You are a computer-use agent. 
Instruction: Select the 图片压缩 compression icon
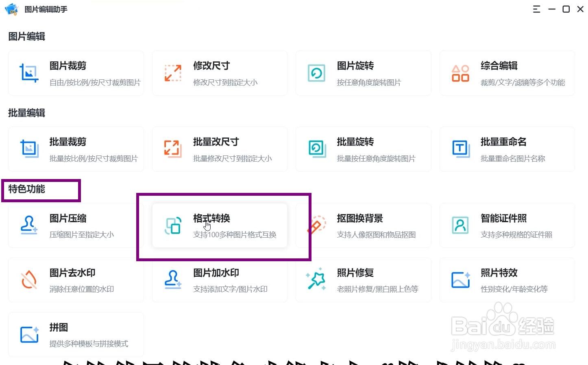(x=29, y=225)
